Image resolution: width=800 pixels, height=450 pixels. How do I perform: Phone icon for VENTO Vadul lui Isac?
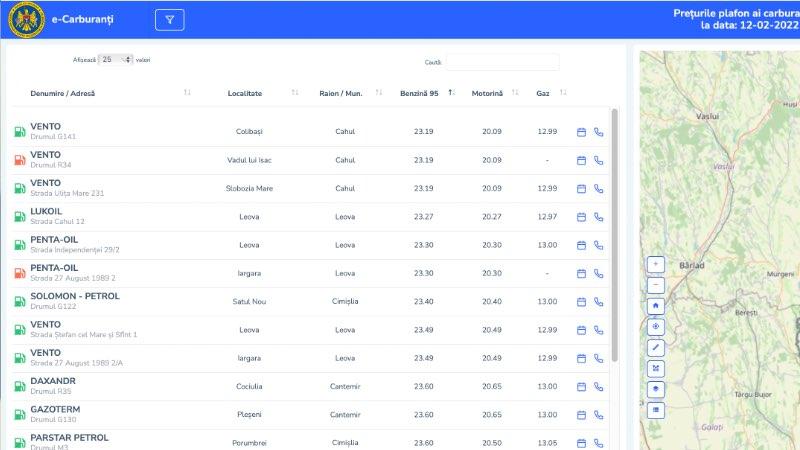click(x=598, y=160)
